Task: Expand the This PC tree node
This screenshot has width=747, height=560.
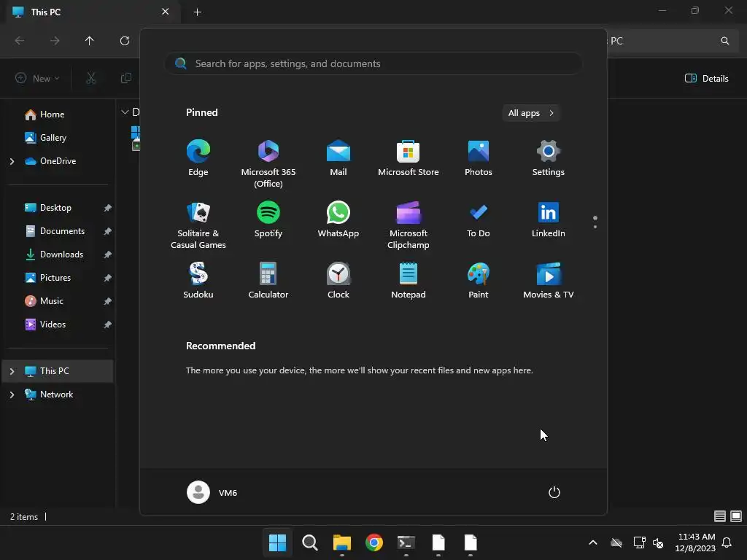Action: pos(12,371)
